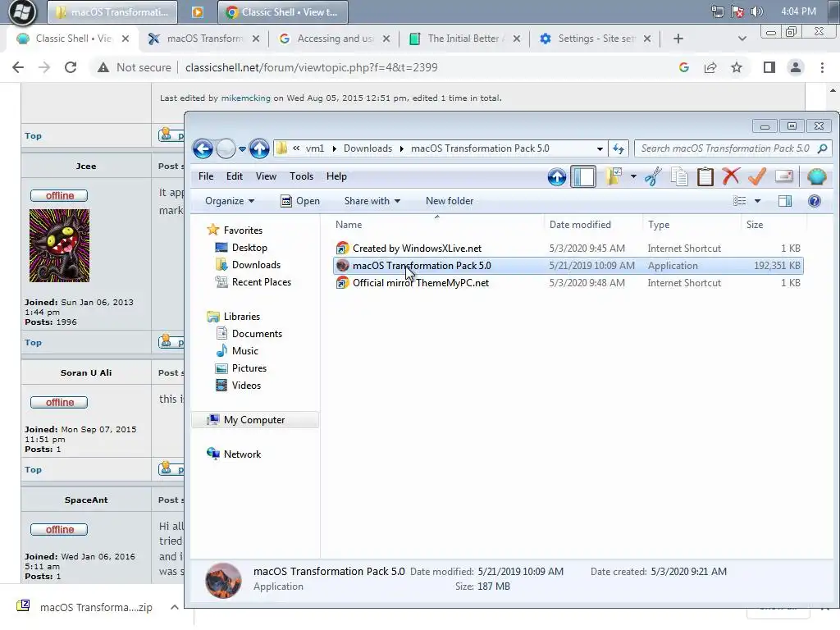Select Desktop under Favorites

pyautogui.click(x=249, y=248)
